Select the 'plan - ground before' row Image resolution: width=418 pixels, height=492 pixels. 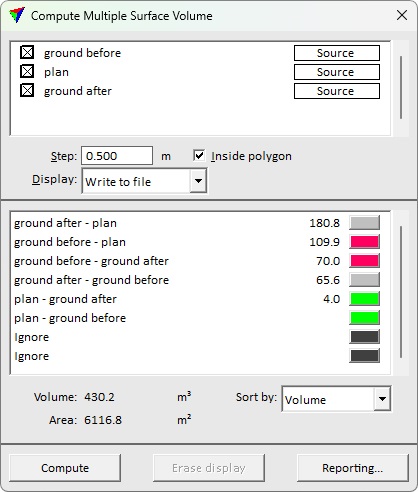point(70,318)
